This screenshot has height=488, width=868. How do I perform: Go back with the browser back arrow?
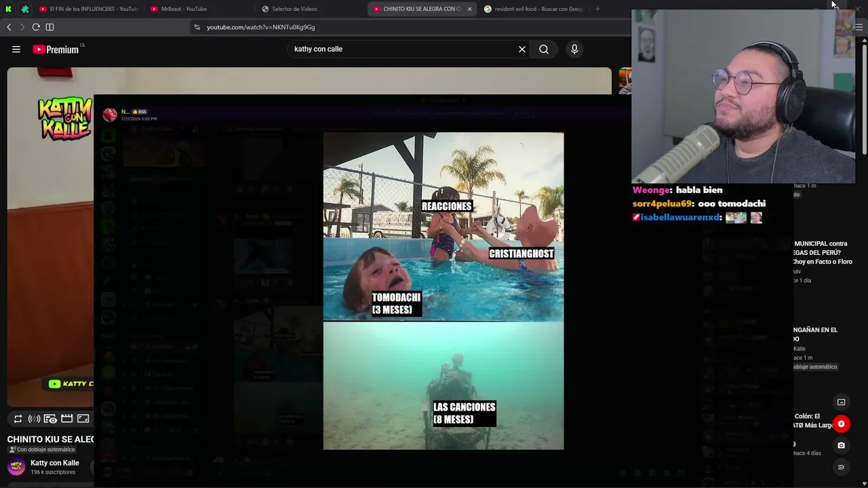point(9,27)
